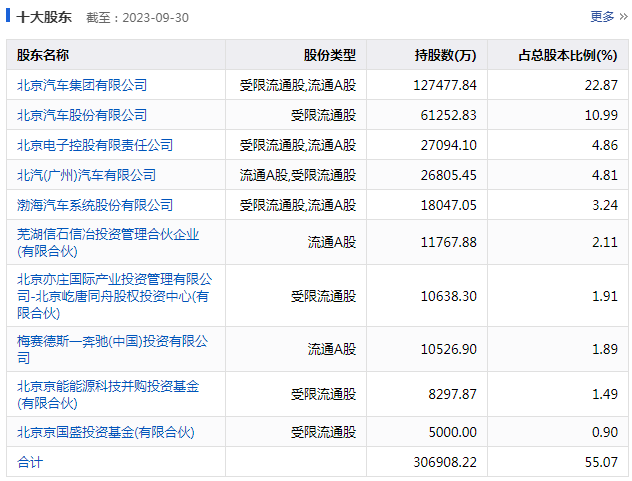
Task: Click the 持股数(万) column header
Action: point(445,55)
